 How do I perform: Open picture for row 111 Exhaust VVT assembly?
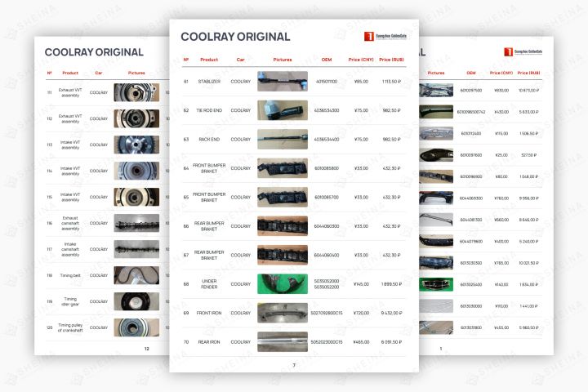tap(136, 92)
